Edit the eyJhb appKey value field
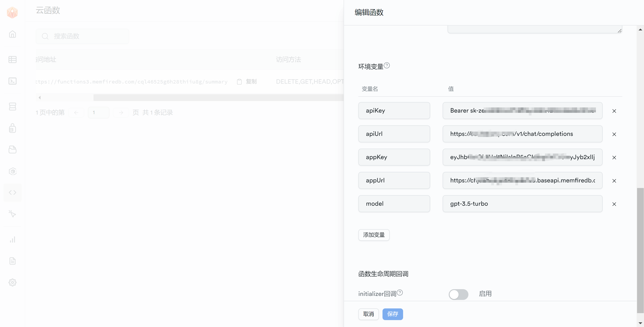644x327 pixels. [x=522, y=157]
